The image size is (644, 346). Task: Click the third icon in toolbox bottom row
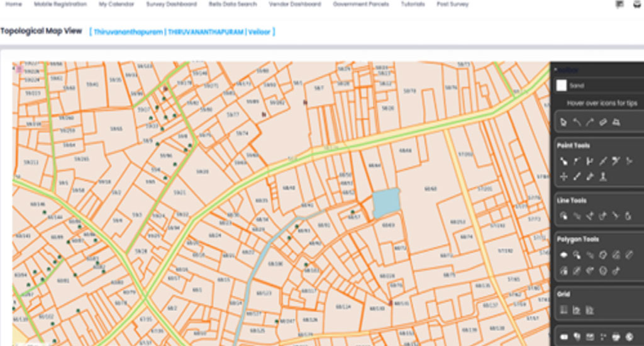pos(590,337)
